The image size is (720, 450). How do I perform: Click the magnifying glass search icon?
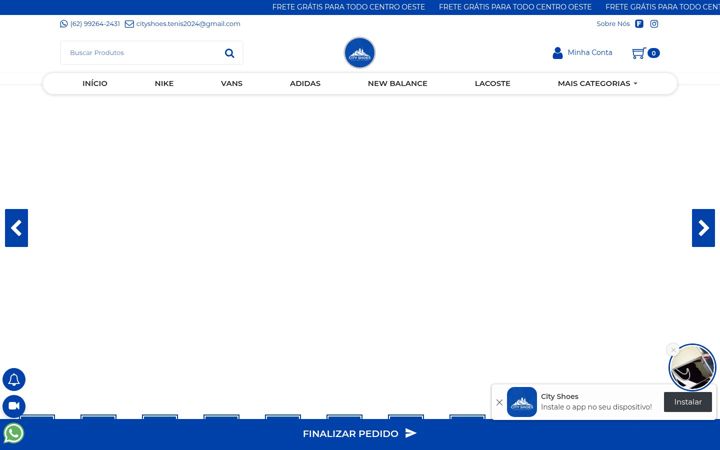230,53
